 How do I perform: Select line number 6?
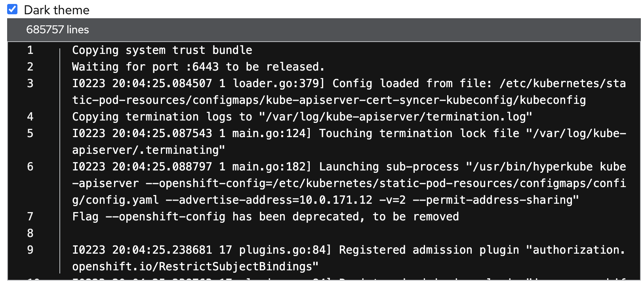coord(30,167)
